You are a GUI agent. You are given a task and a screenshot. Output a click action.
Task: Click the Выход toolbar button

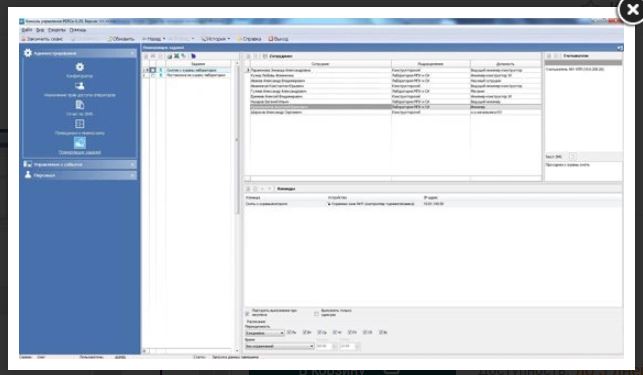pyautogui.click(x=278, y=39)
